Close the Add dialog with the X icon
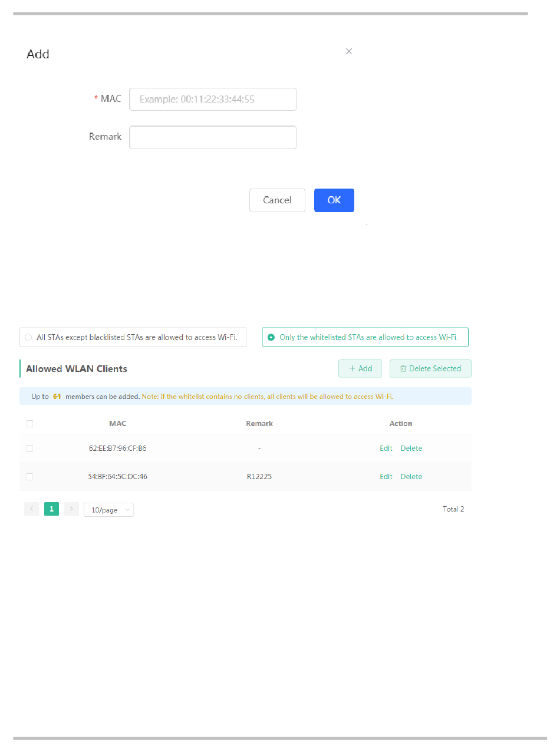The height and width of the screenshot is (752, 560). (x=349, y=51)
